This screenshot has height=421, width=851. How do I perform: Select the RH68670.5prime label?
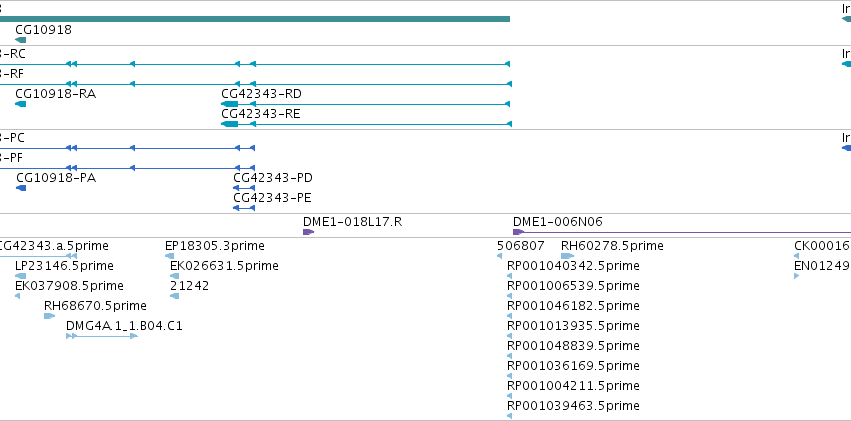click(x=96, y=306)
